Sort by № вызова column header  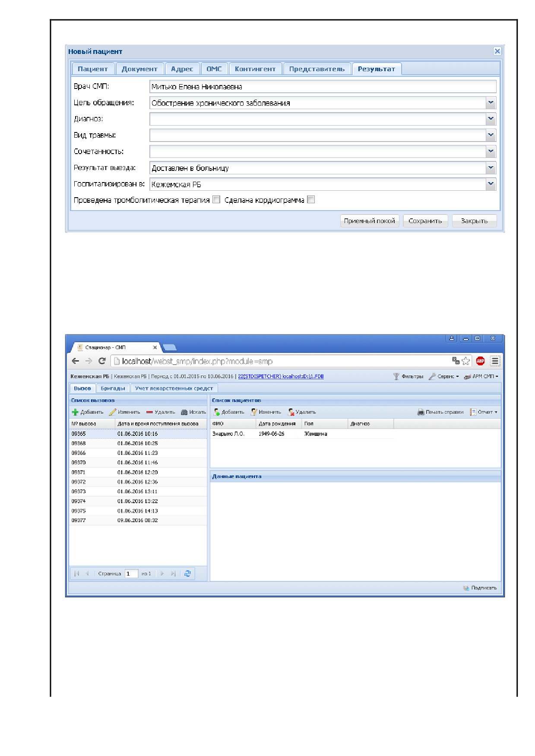pyautogui.click(x=92, y=424)
